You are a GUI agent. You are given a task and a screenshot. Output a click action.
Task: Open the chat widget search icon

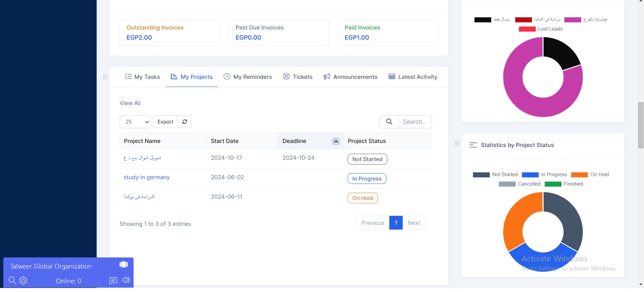click(12, 280)
